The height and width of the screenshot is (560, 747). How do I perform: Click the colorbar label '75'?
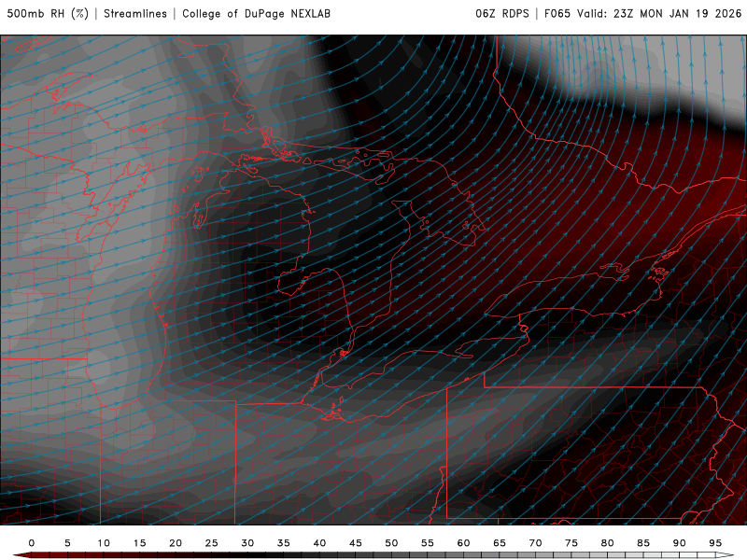pyautogui.click(x=571, y=543)
